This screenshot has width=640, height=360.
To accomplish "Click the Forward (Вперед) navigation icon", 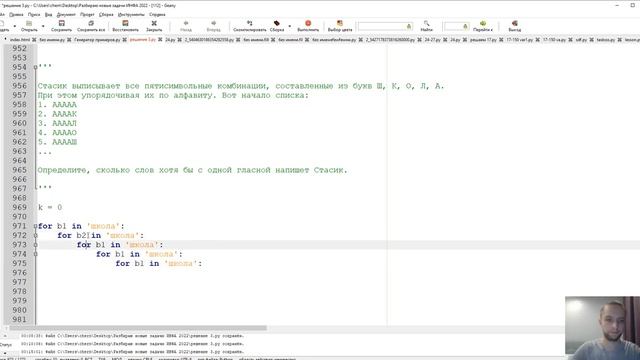I will click(x=213, y=24).
